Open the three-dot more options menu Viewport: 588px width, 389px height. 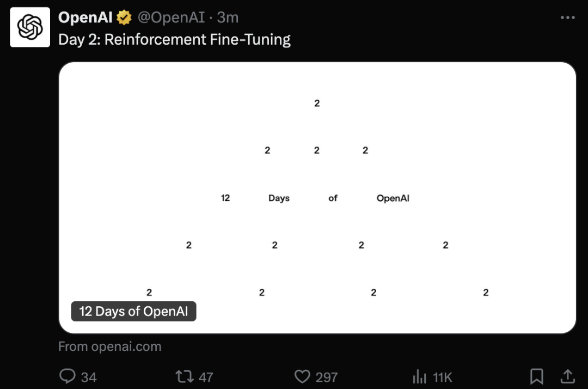pos(567,18)
